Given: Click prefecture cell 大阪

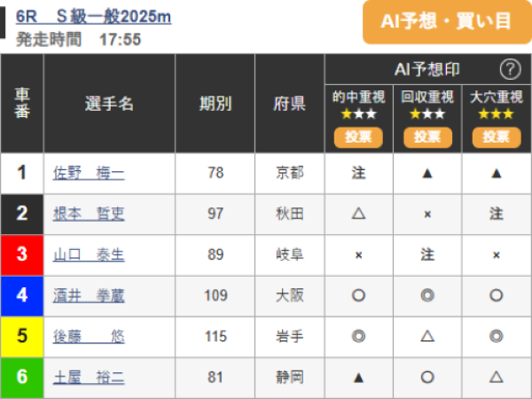Looking at the screenshot, I should tap(290, 296).
